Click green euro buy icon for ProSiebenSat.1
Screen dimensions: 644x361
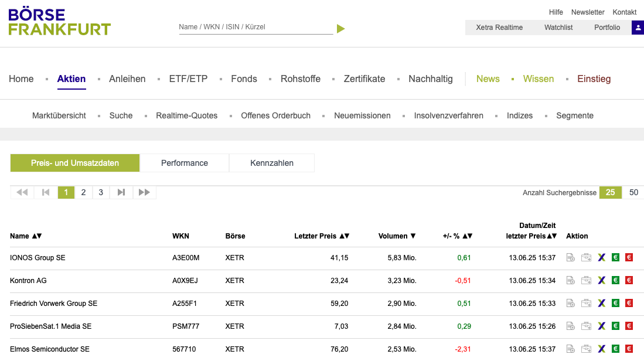coord(615,326)
